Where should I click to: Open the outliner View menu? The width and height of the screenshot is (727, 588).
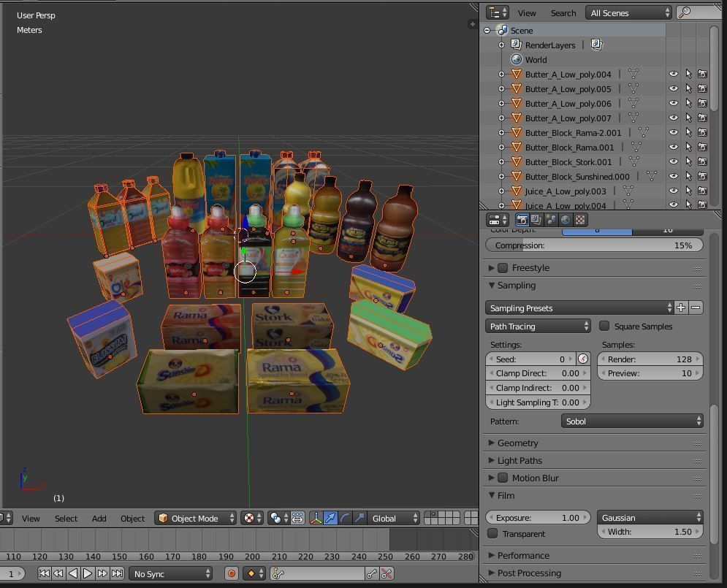tap(527, 13)
